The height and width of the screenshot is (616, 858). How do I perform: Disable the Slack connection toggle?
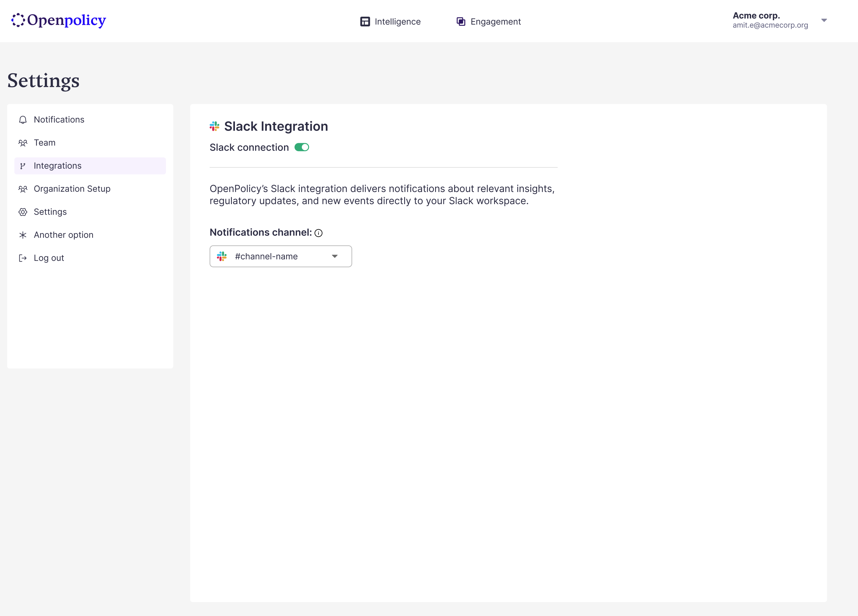pyautogui.click(x=302, y=147)
